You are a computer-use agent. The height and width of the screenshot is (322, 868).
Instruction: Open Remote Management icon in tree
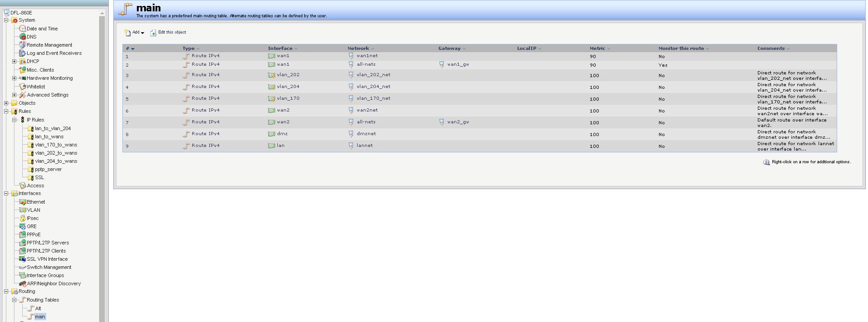(22, 45)
